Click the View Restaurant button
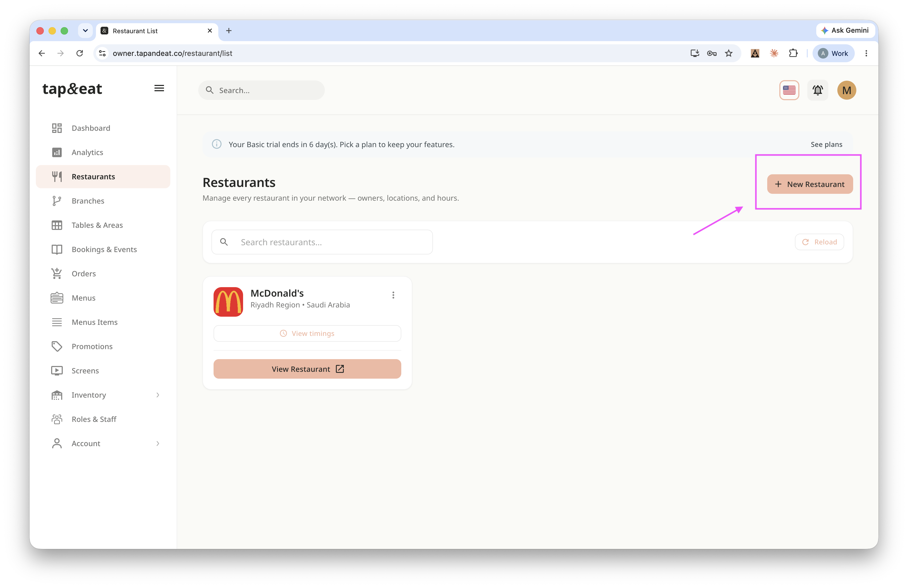This screenshot has width=908, height=588. pos(307,369)
